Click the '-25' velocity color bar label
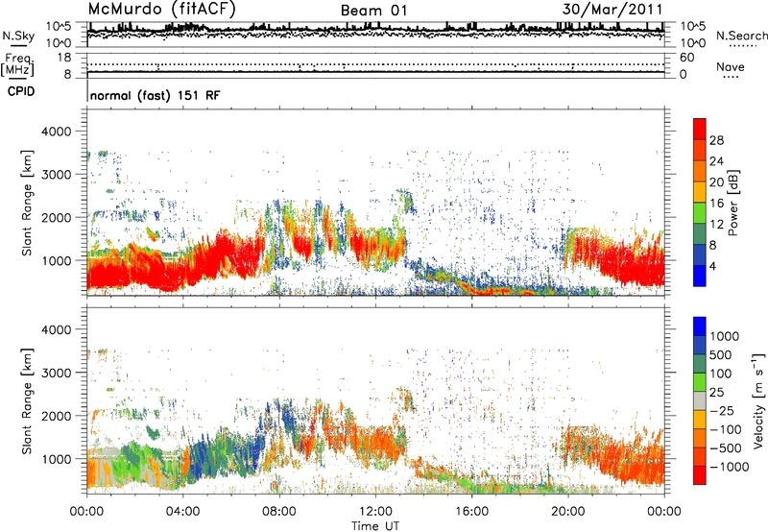The width and height of the screenshot is (768, 532). [721, 411]
